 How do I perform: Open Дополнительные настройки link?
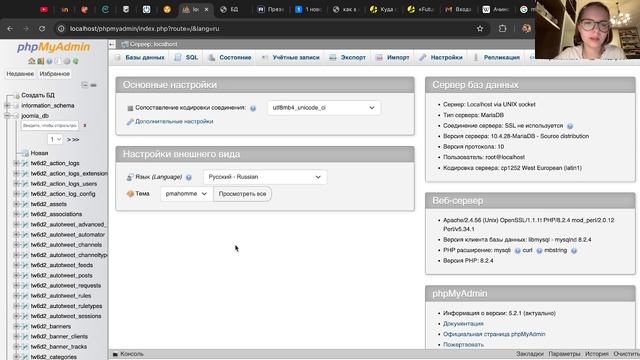click(174, 122)
